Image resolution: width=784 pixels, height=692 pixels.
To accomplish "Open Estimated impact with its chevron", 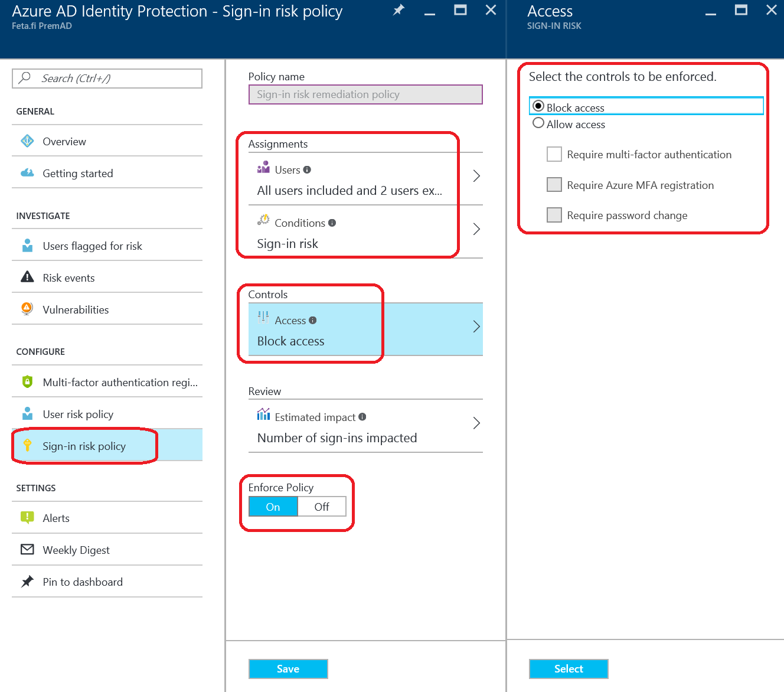I will (476, 423).
